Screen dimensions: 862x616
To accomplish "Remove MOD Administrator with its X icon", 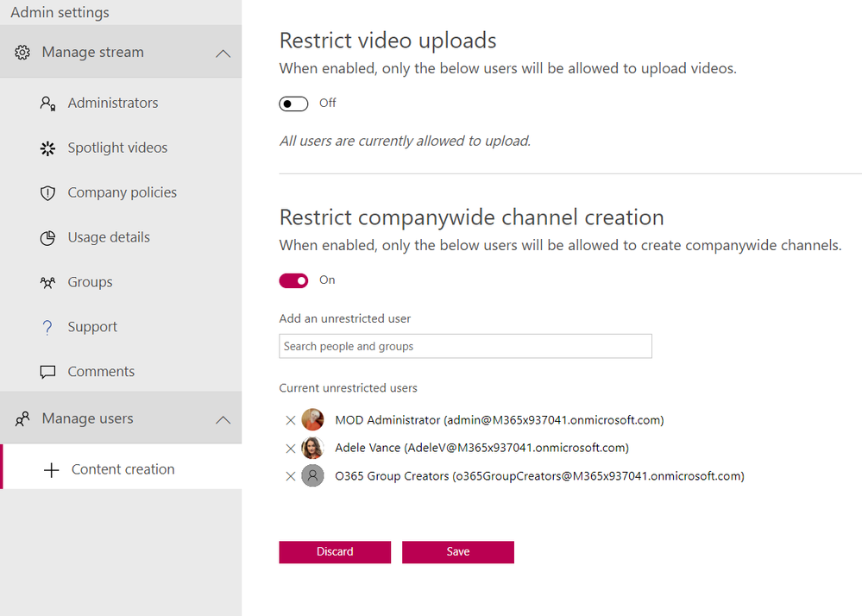I will [290, 419].
